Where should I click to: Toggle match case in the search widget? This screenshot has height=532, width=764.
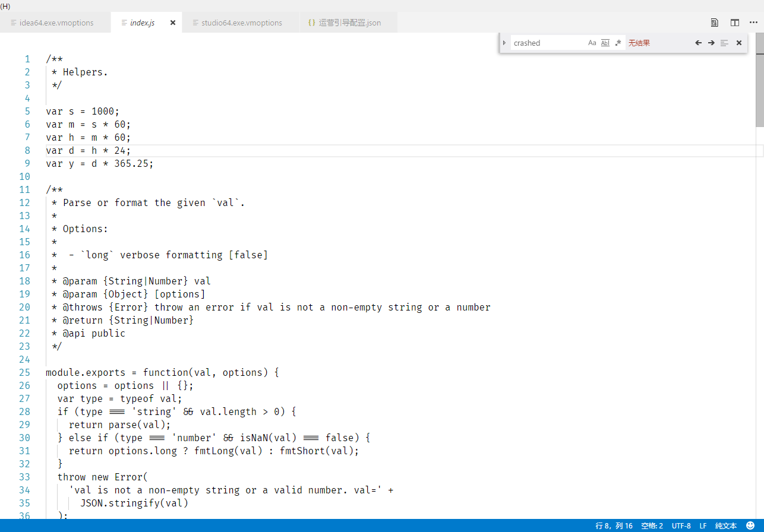[592, 42]
